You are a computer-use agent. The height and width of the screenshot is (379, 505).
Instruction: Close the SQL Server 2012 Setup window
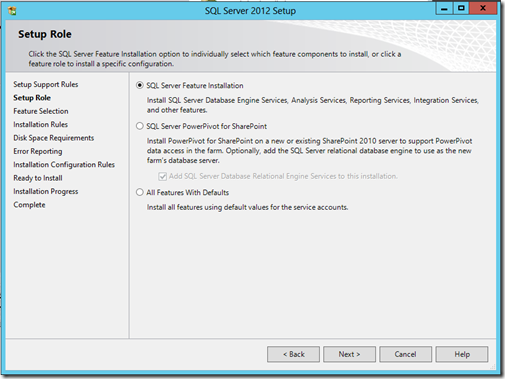483,9
